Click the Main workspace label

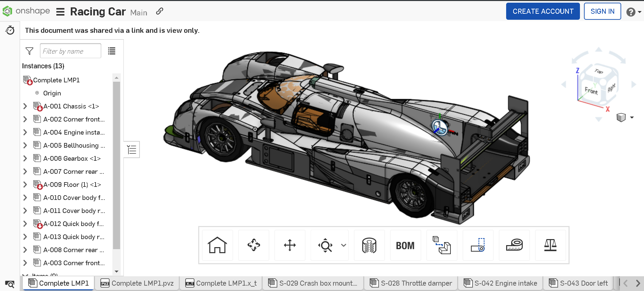(x=139, y=13)
